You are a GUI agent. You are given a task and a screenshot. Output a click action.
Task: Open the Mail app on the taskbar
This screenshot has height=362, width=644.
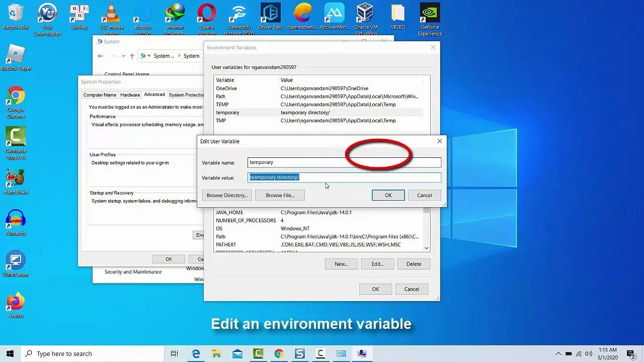(237, 353)
